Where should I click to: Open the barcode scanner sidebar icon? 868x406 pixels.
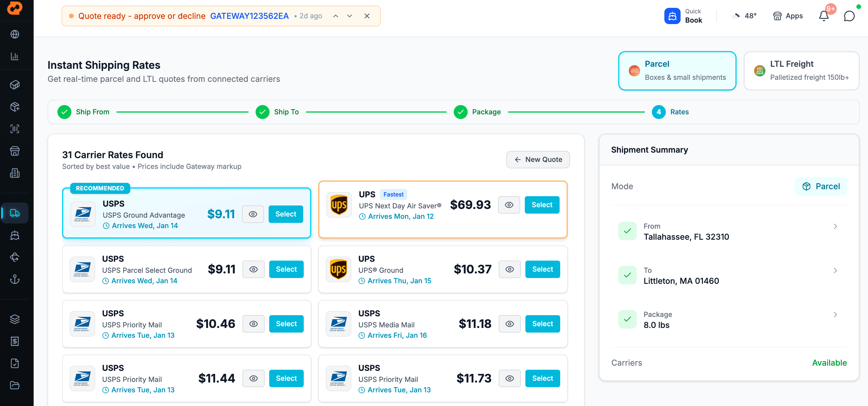(x=15, y=129)
